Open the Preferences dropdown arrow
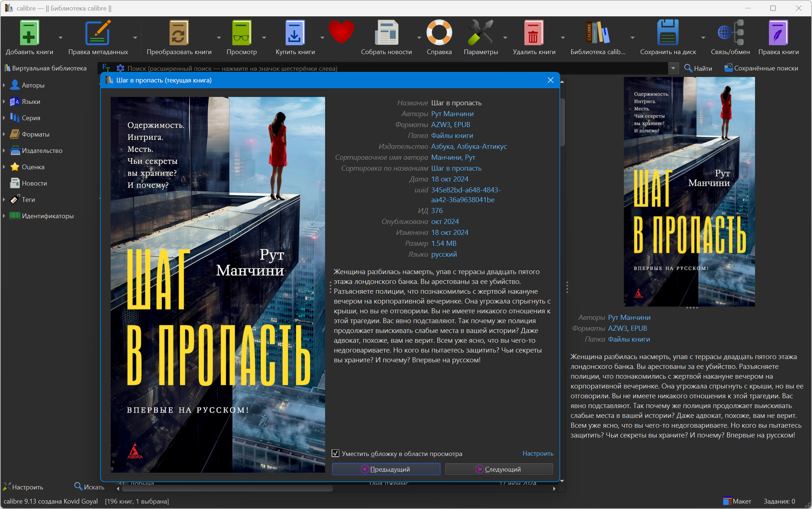 click(505, 38)
